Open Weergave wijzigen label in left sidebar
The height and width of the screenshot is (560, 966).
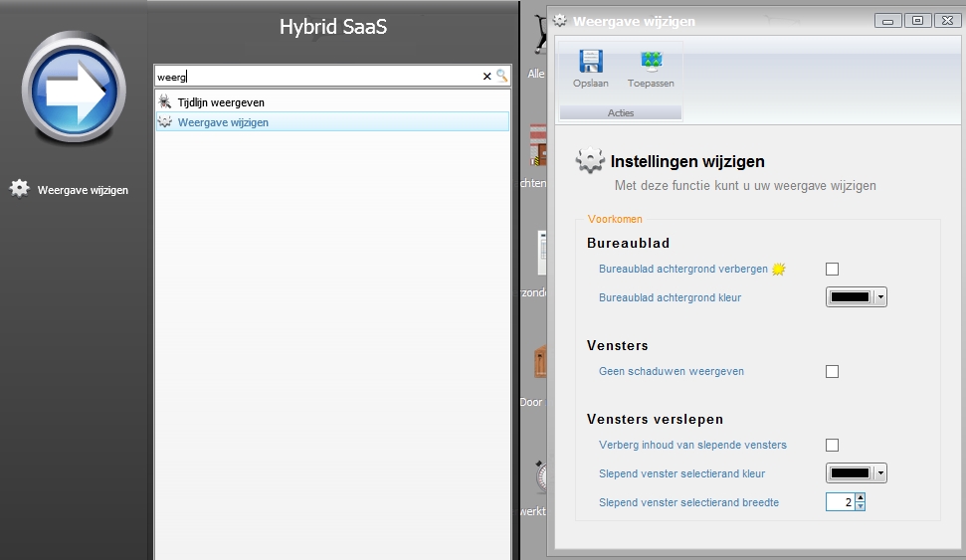[x=83, y=190]
